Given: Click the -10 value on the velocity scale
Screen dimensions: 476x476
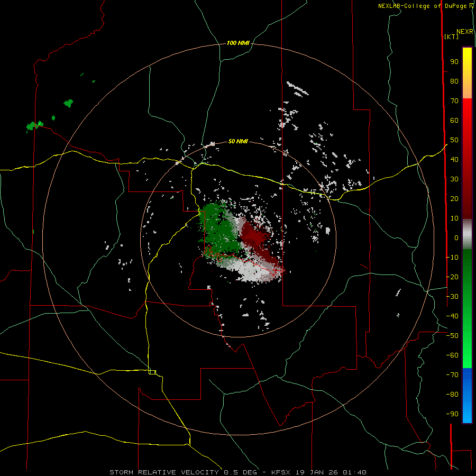Looking at the screenshot, I should pos(452,258).
